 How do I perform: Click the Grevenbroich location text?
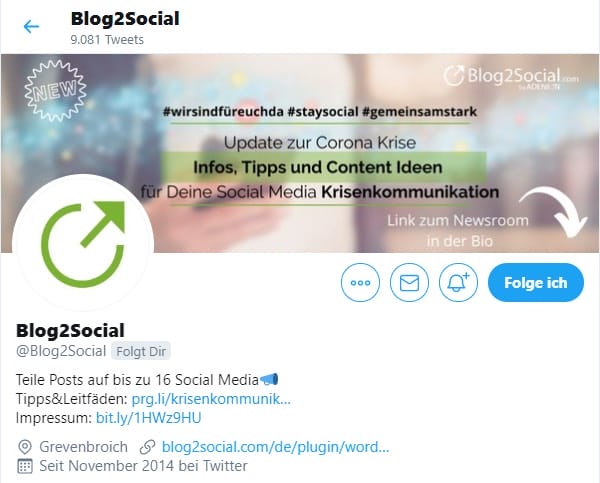coord(83,447)
